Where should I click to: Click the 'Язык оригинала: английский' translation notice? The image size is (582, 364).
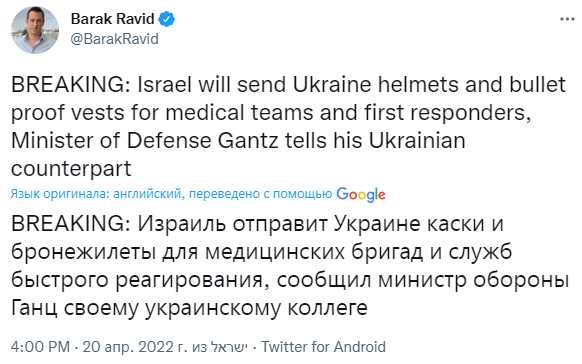click(x=96, y=194)
